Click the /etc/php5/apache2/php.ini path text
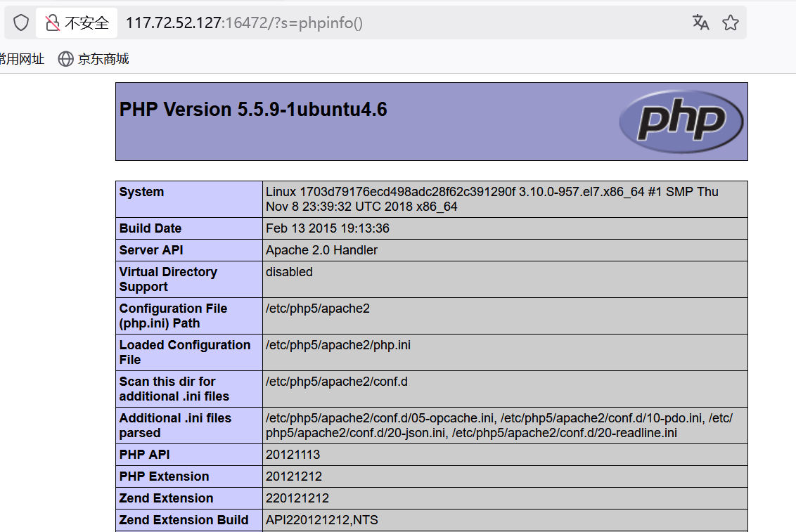This screenshot has height=532, width=796. point(338,344)
